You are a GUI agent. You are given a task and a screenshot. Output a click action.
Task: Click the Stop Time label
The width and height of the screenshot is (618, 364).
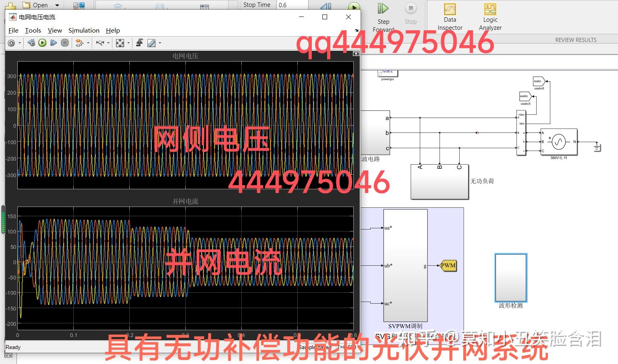point(257,5)
